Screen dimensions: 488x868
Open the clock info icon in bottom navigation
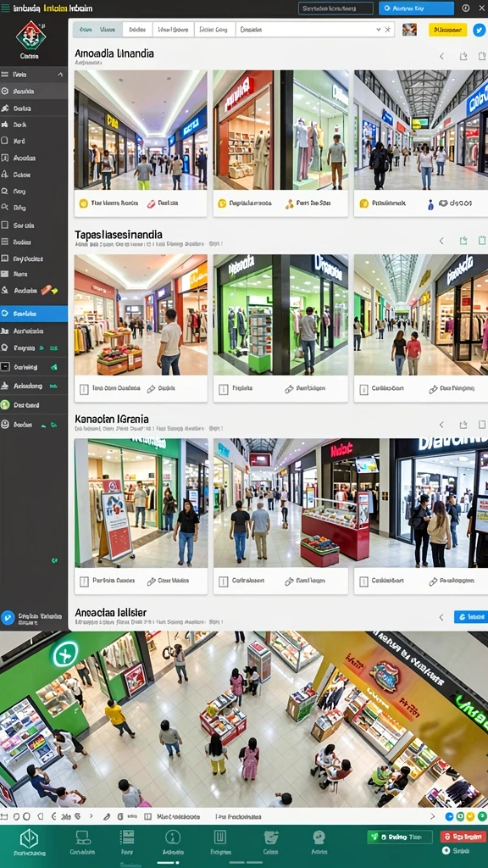click(x=173, y=837)
